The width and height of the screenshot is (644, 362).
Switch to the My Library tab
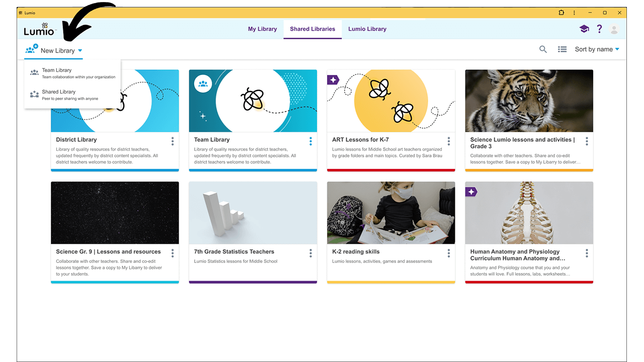click(x=262, y=29)
